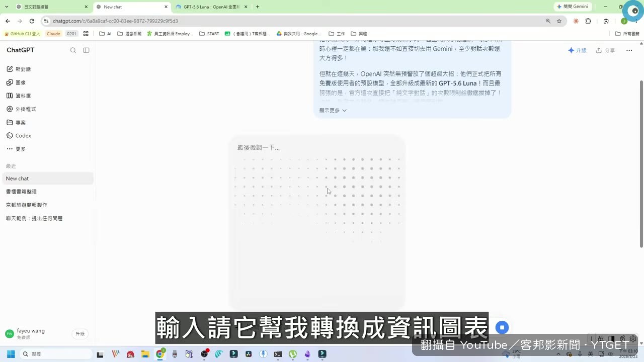
Task: Click the 升級 button beside fayeu wang
Action: tap(80, 334)
